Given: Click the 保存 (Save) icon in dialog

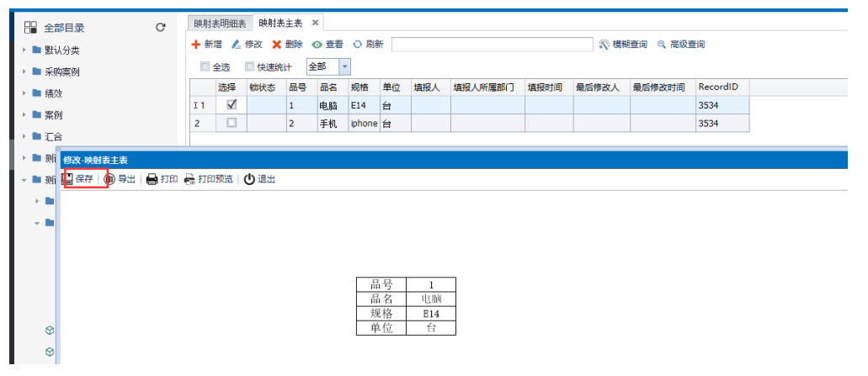Looking at the screenshot, I should point(68,179).
